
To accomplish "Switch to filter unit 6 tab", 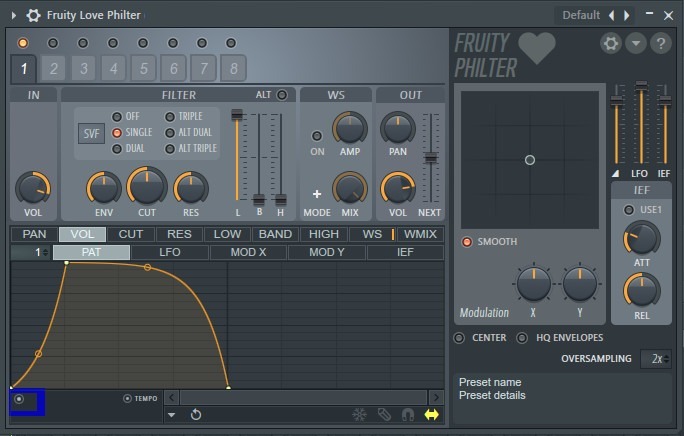I will [174, 68].
